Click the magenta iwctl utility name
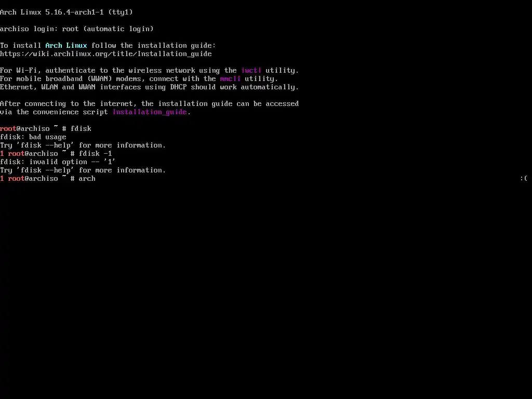 [x=251, y=71]
